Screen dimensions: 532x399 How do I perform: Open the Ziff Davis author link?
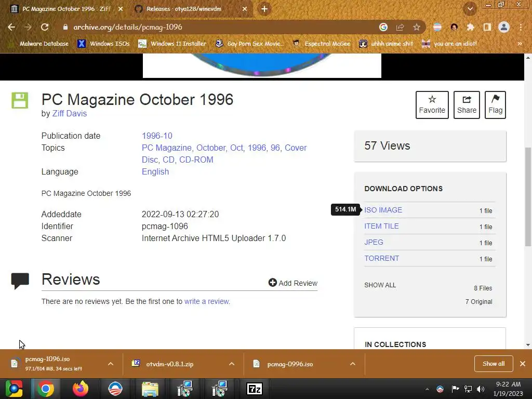(70, 114)
